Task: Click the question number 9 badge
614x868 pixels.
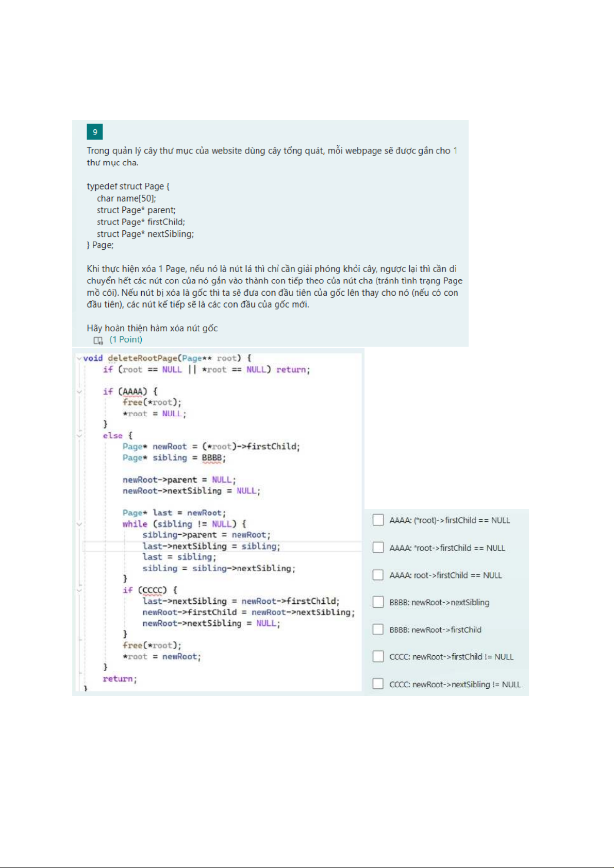Action: tap(95, 132)
